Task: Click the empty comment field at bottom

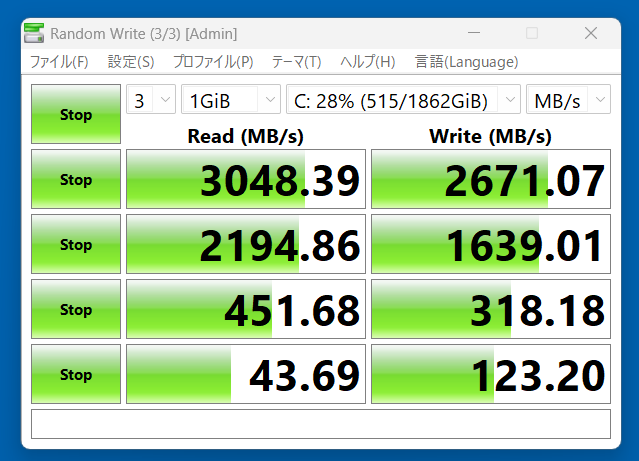Action: [x=320, y=424]
